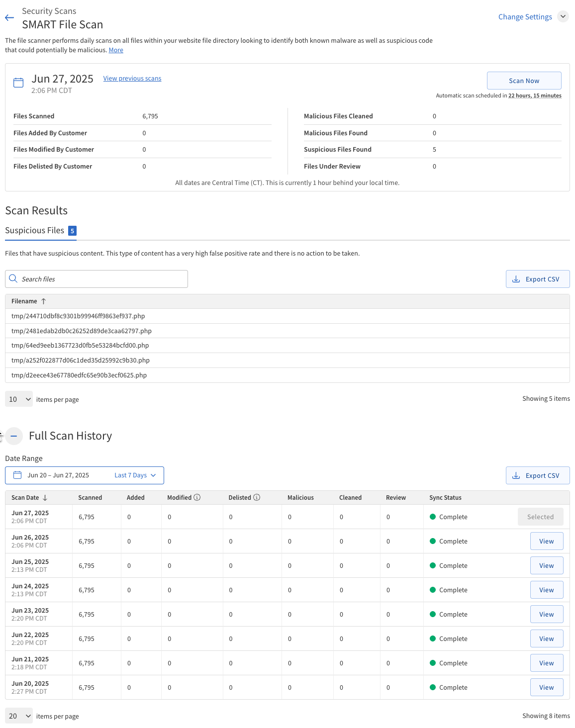Click Complete status for Jun 27, 2025

[x=449, y=517]
